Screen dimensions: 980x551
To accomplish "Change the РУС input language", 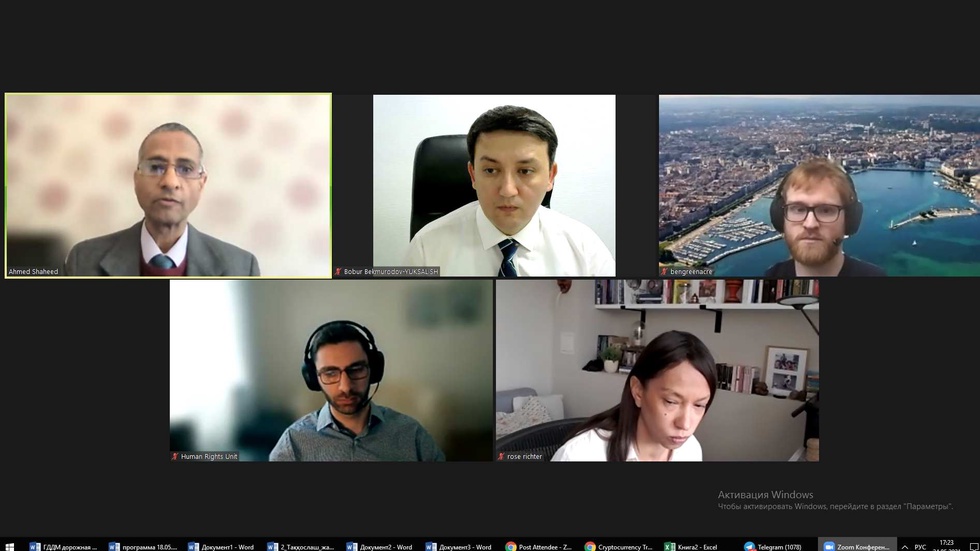I will click(x=922, y=546).
